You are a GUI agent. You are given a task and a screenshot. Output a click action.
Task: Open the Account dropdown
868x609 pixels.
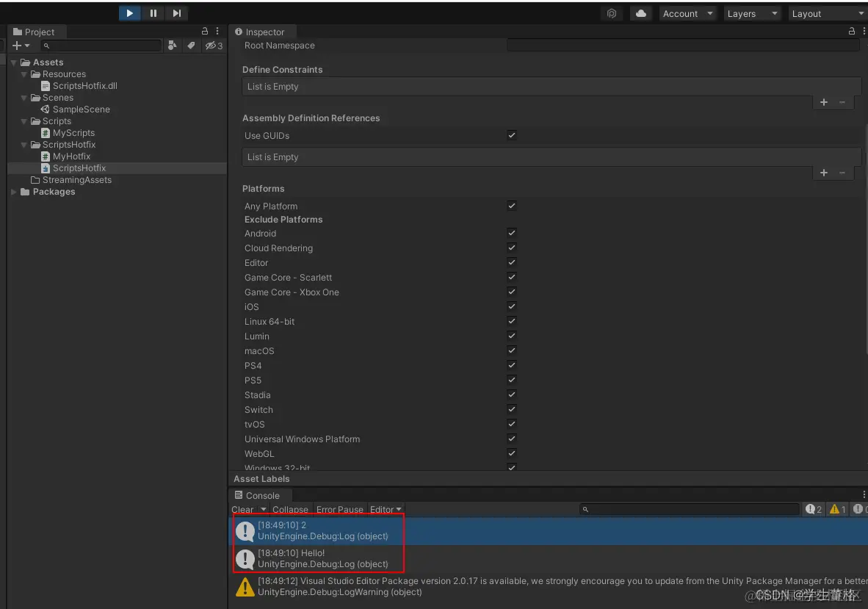[x=687, y=14]
